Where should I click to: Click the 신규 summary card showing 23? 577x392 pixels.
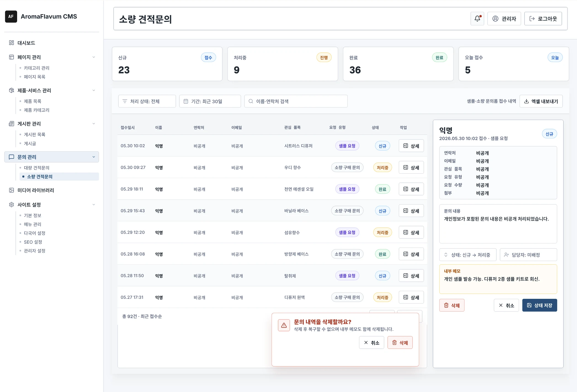coord(167,64)
